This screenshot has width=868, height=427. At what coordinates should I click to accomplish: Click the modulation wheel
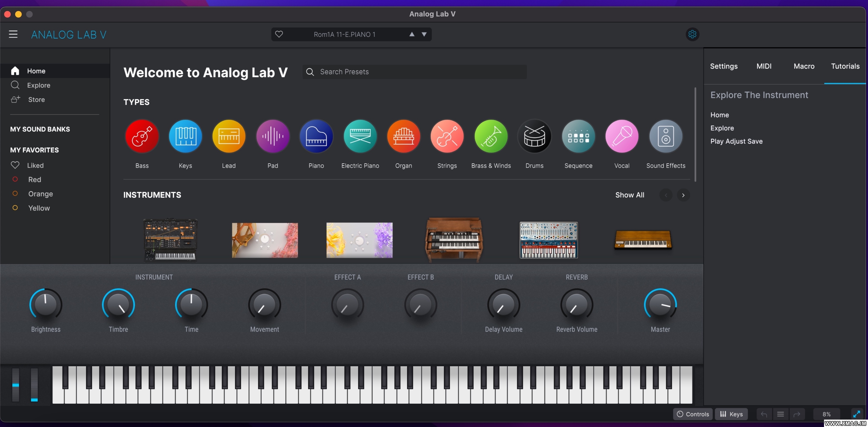pos(34,384)
